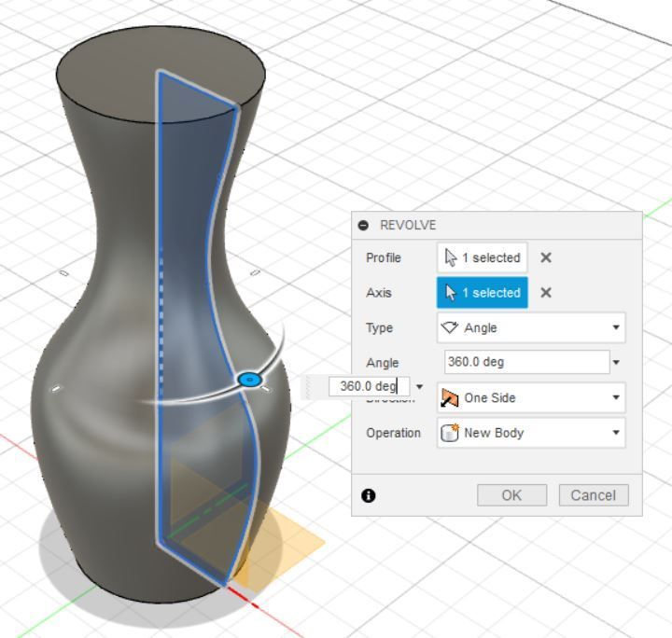The image size is (672, 638).
Task: Click the blue angle manipulator handle on vase
Action: tap(249, 380)
